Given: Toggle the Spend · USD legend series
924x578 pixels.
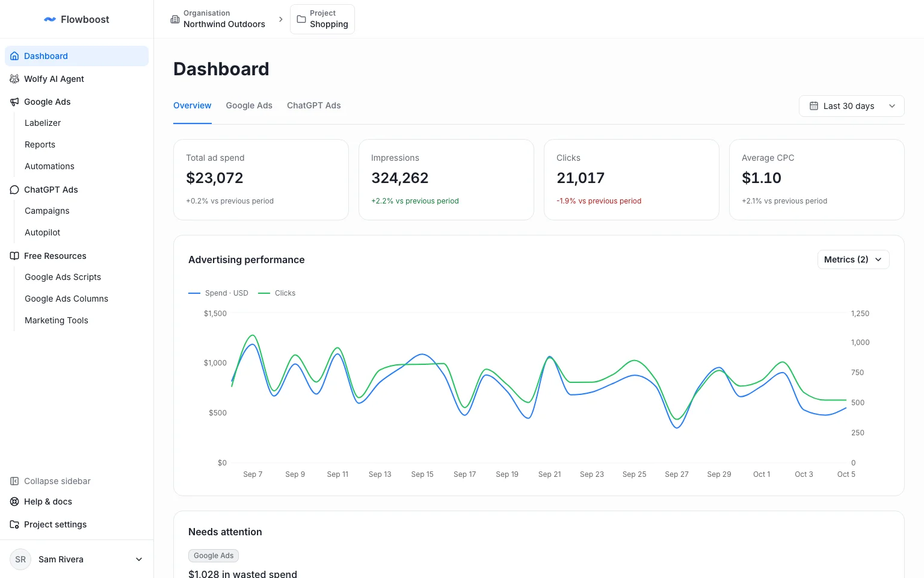Looking at the screenshot, I should point(218,293).
